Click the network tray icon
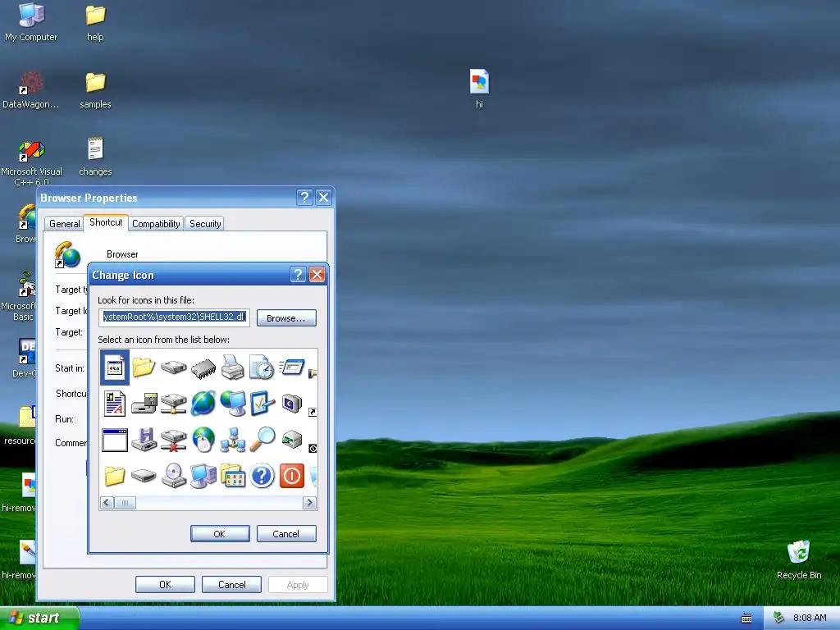This screenshot has width=840, height=630. [x=779, y=618]
